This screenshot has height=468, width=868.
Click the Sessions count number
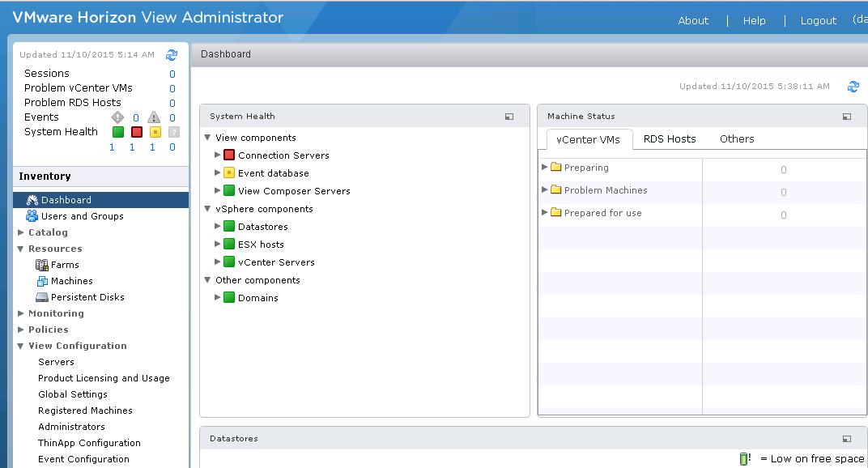click(172, 74)
